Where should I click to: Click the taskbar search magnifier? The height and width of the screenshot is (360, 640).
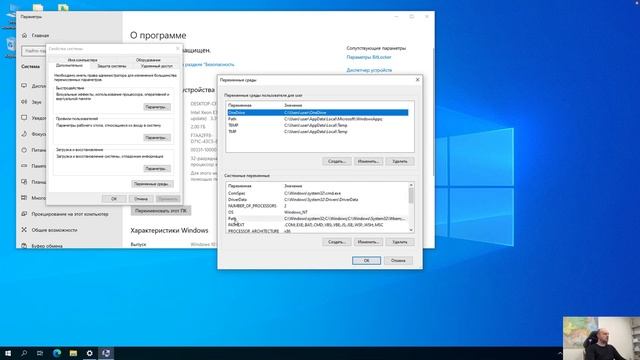click(24, 353)
